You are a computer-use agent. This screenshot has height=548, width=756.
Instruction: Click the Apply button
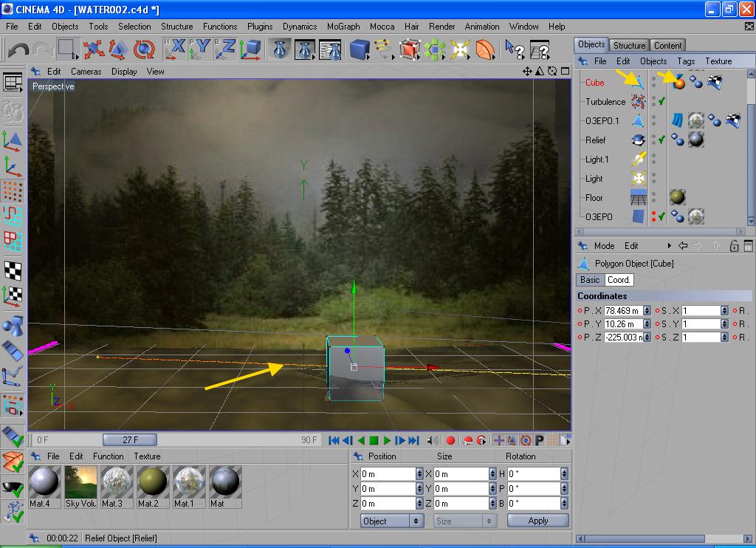pos(537,521)
